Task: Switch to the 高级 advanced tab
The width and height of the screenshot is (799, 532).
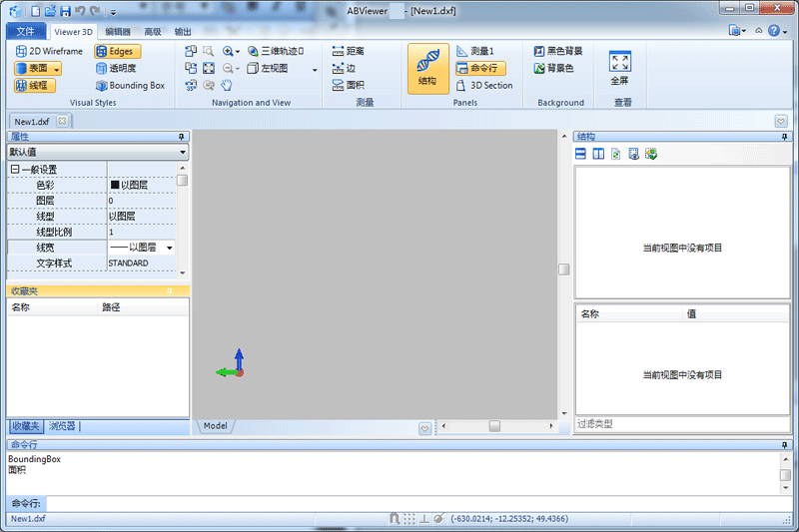Action: coord(153,32)
